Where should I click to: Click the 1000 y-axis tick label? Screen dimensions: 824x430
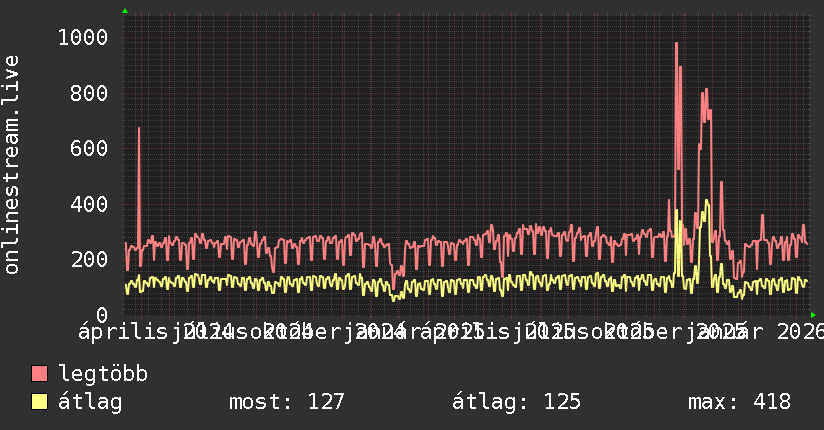(83, 38)
